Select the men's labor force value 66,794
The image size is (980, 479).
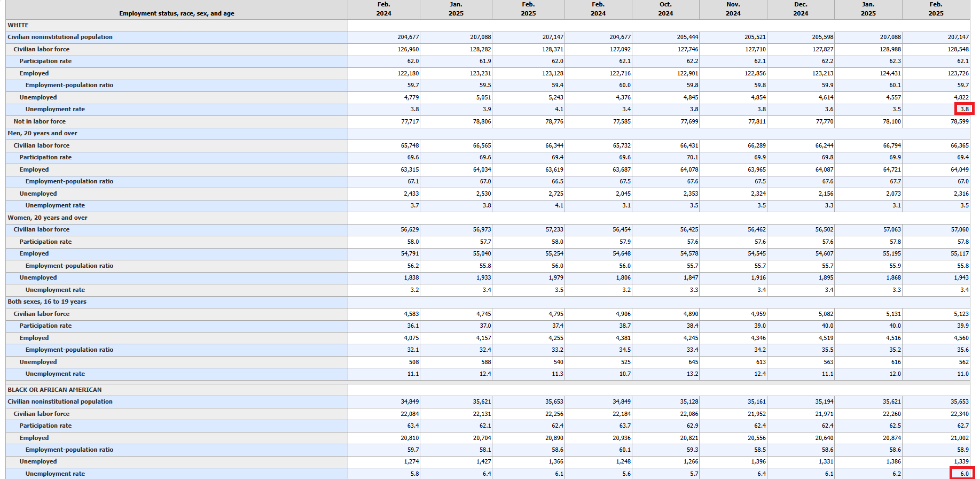point(892,145)
